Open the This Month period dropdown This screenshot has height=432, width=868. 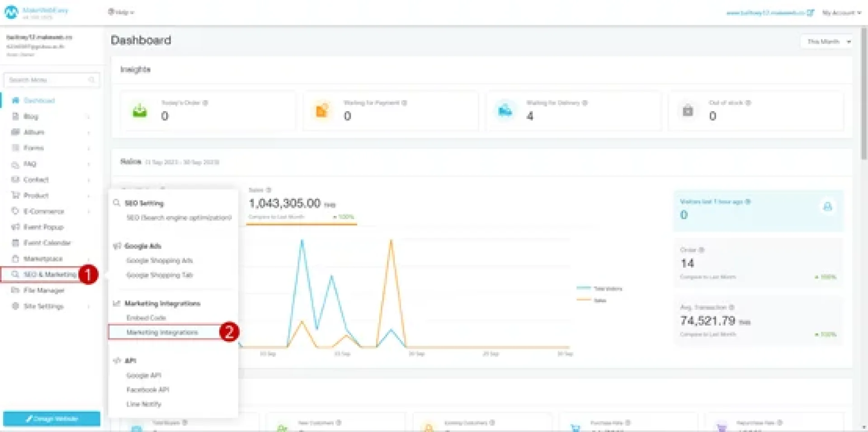826,42
